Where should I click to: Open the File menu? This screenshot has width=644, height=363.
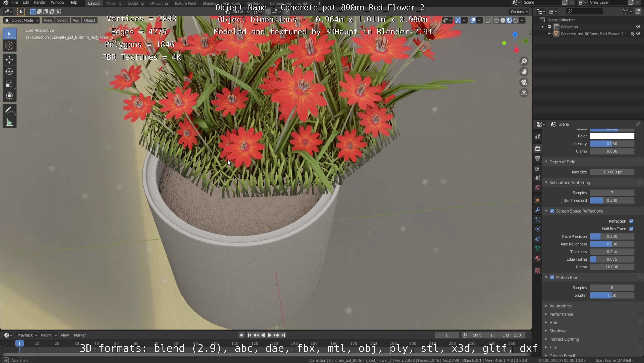point(15,3)
